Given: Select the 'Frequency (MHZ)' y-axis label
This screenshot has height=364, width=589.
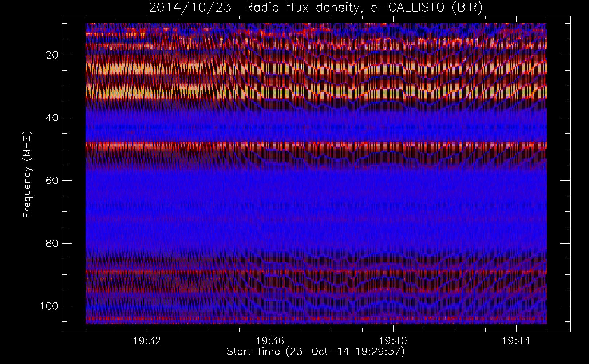Looking at the screenshot, I should [x=28, y=175].
